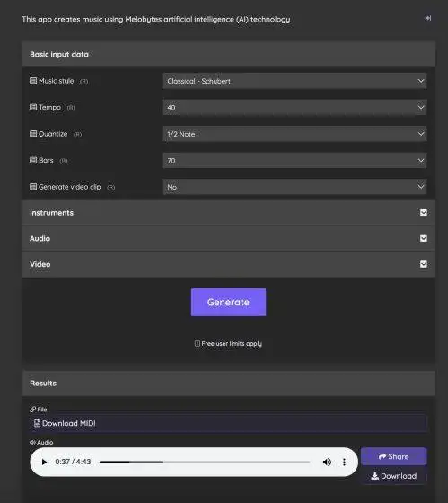Open the Quantize dropdown showing 1/2 Note

click(x=294, y=134)
